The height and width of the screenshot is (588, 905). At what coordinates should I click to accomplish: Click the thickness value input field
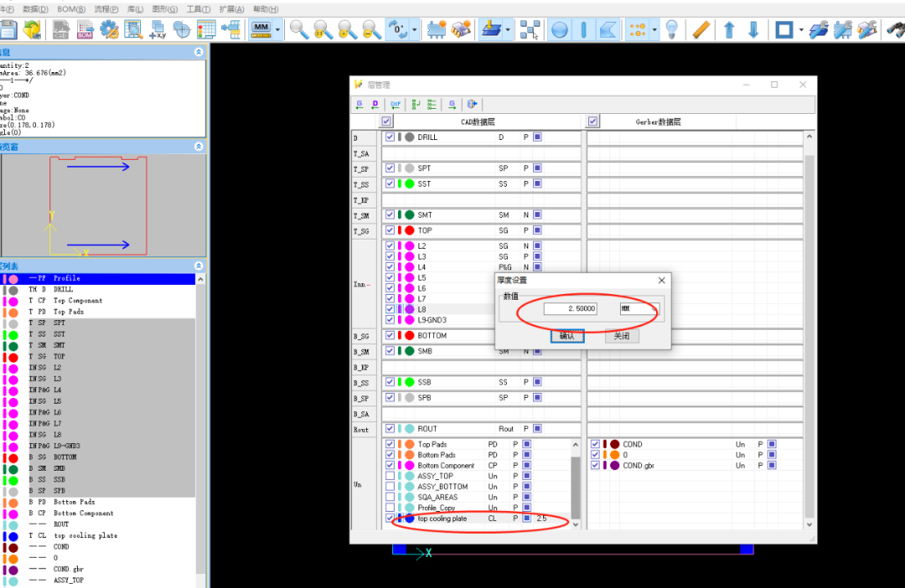click(x=571, y=309)
